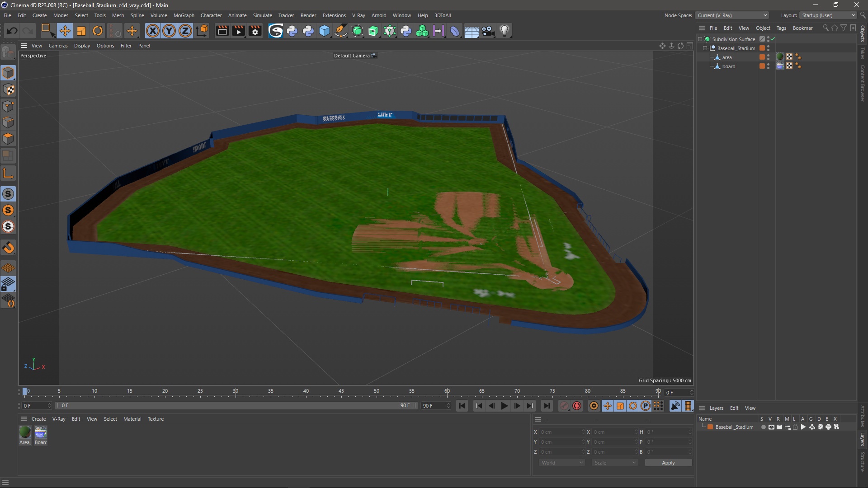Open the Cameras viewport menu
Image resolution: width=868 pixels, height=488 pixels.
(x=58, y=46)
